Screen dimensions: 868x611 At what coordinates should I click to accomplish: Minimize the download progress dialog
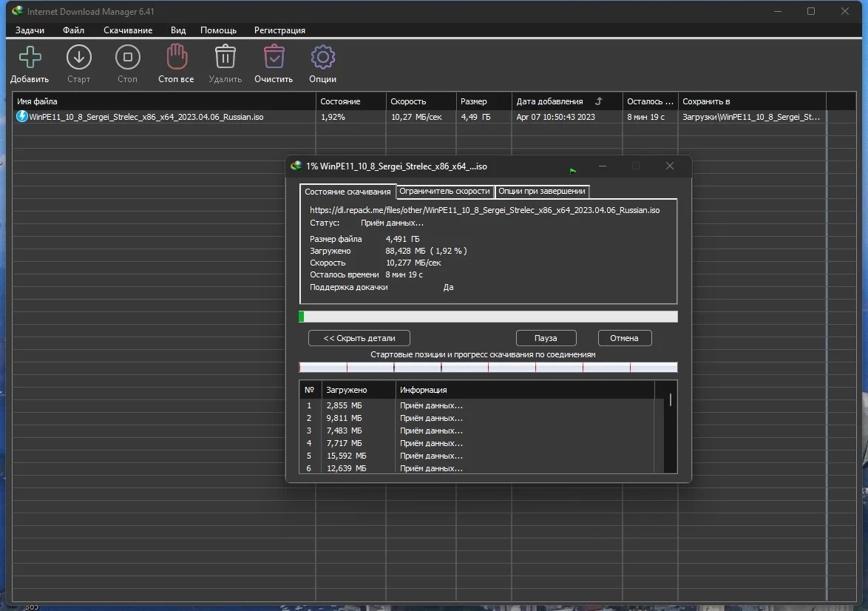603,166
